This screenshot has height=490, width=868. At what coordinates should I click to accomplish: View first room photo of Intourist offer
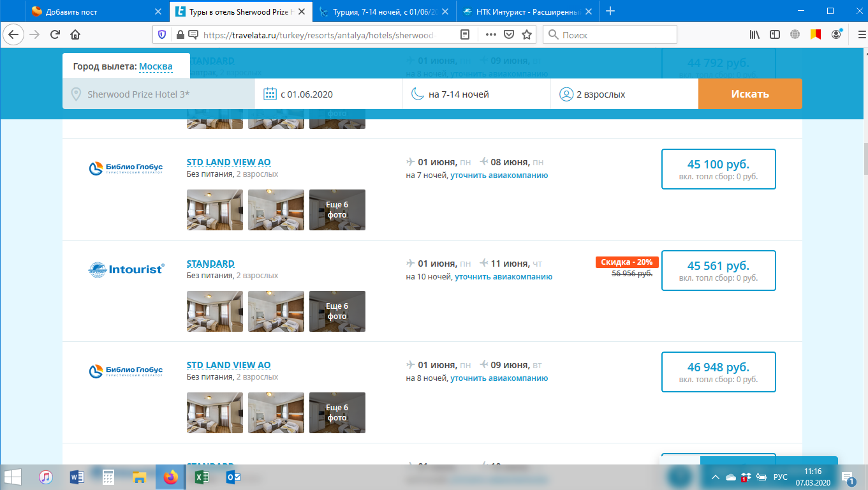(215, 311)
